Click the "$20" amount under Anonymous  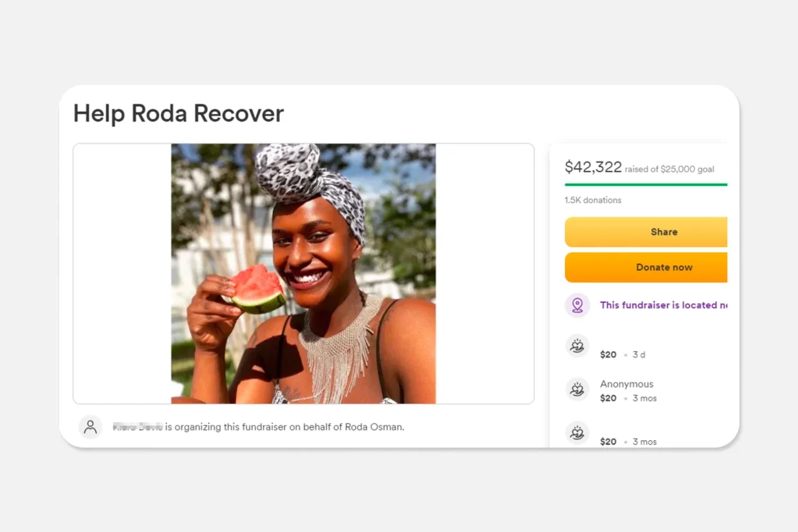[x=608, y=398]
